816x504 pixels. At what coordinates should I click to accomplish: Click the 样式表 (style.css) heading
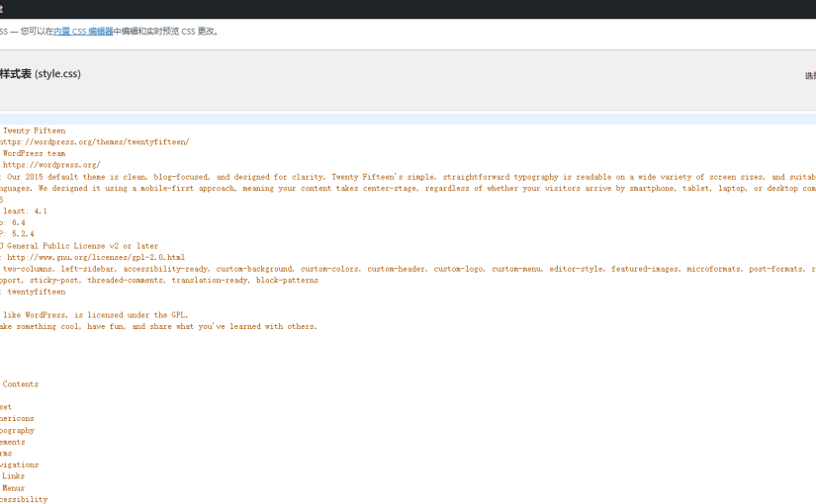tap(41, 74)
